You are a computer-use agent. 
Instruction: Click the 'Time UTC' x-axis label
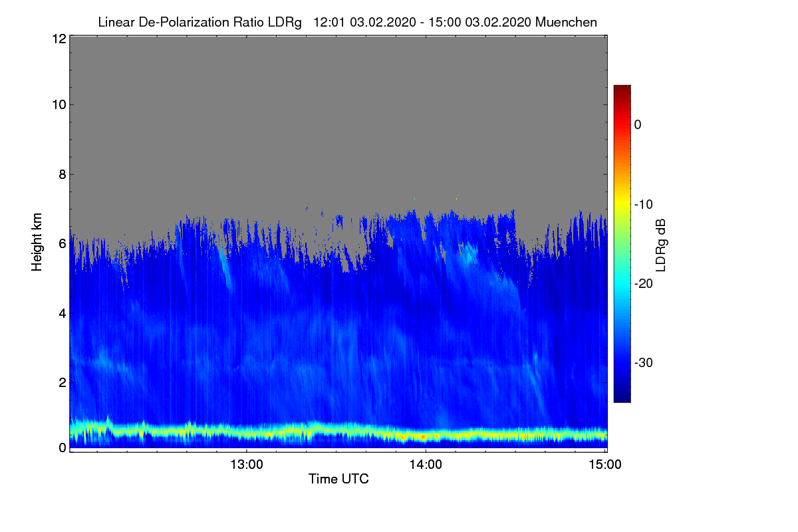(x=338, y=479)
